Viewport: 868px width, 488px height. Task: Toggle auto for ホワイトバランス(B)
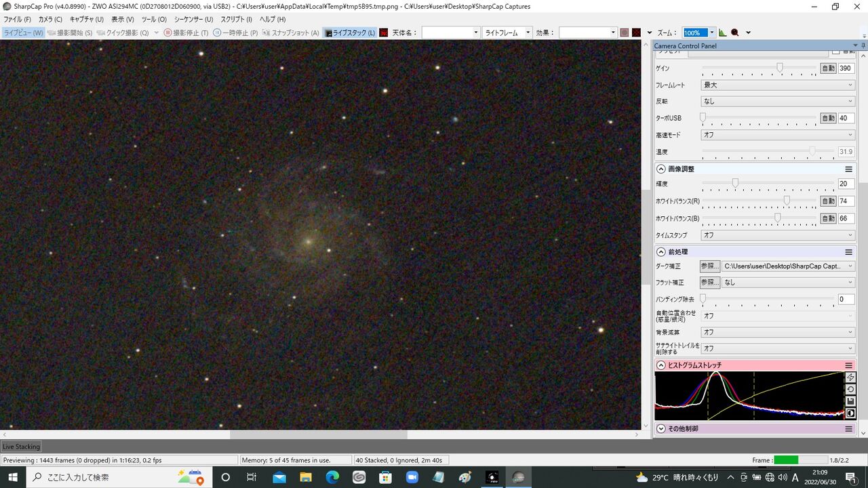click(x=828, y=218)
